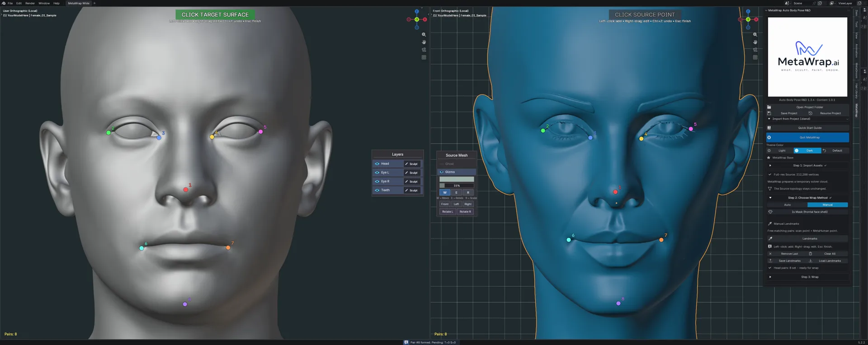Toggle the grid view icon in left viewport
The height and width of the screenshot is (345, 868).
[424, 57]
